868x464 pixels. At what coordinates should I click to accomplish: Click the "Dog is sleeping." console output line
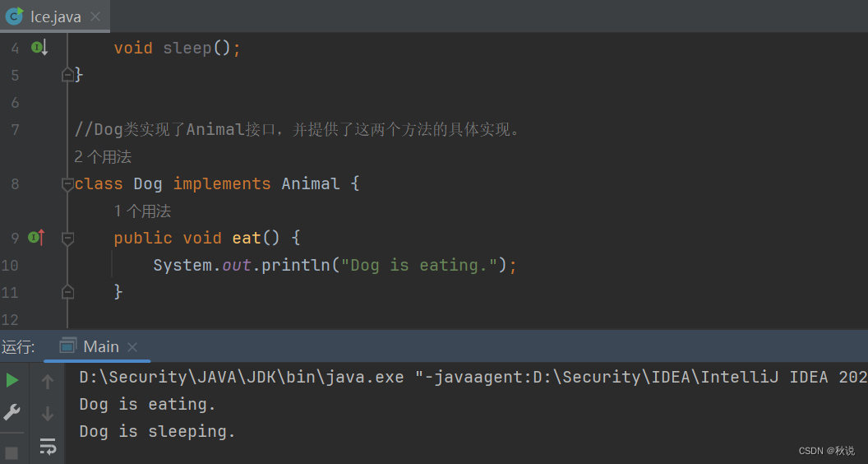click(157, 432)
